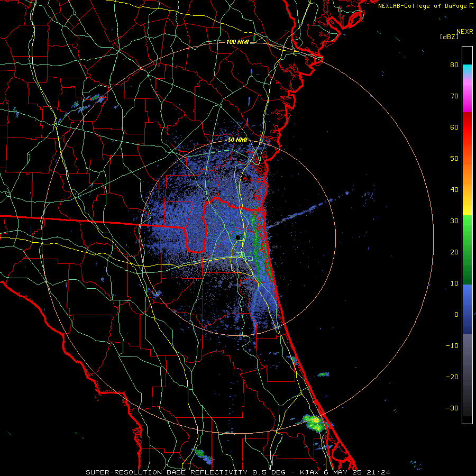Click the KJAX 6 MAY 25 21:24 timestamp
This screenshot has height=476, width=476.
(x=345, y=472)
